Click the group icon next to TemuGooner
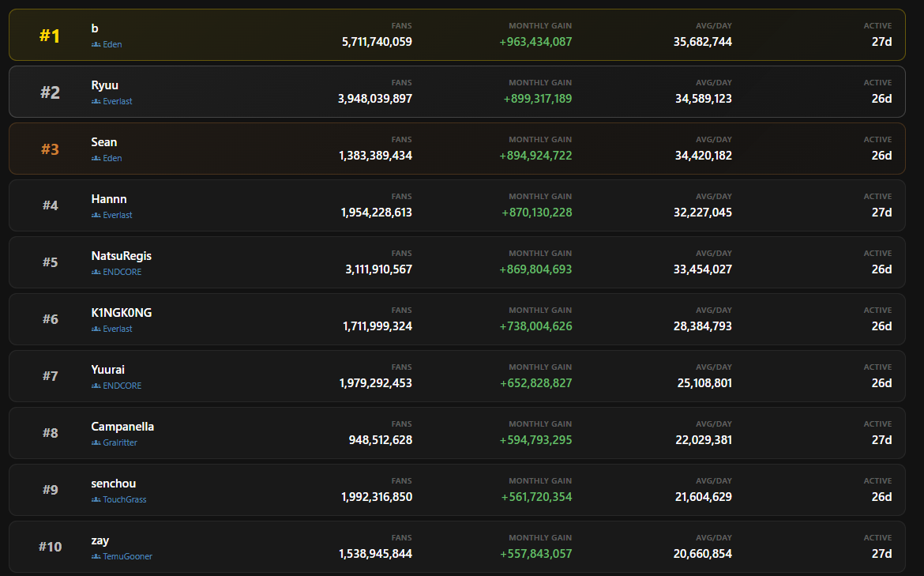 pyautogui.click(x=96, y=556)
